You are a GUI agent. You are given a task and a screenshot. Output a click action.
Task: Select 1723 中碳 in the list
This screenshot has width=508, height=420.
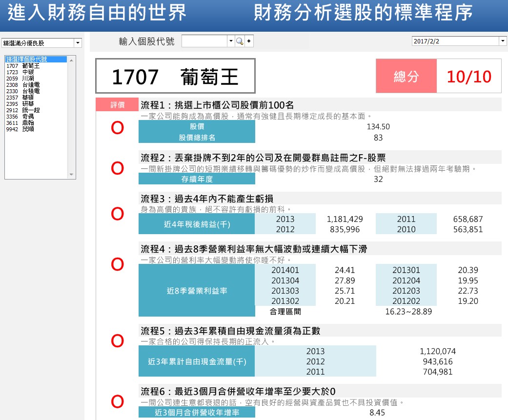tap(20, 72)
